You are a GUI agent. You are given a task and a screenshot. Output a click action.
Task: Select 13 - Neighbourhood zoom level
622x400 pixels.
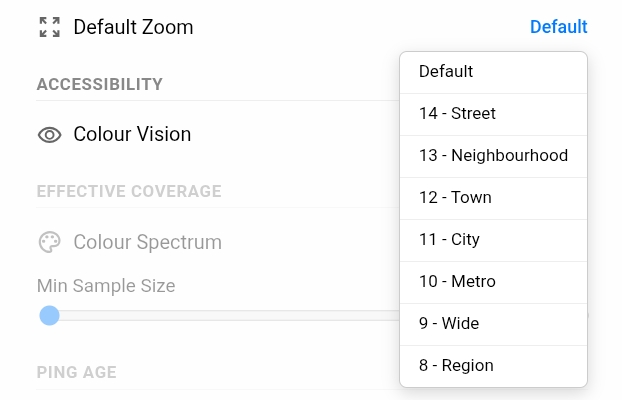(493, 156)
